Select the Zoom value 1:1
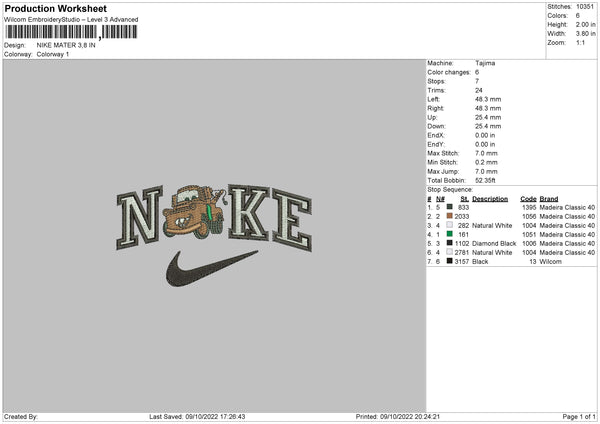The image size is (600, 424). (x=580, y=43)
